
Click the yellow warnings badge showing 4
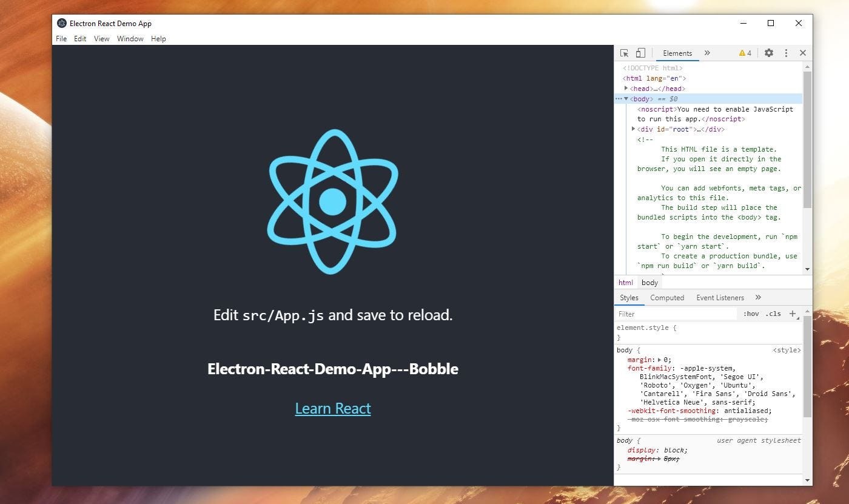pos(744,53)
